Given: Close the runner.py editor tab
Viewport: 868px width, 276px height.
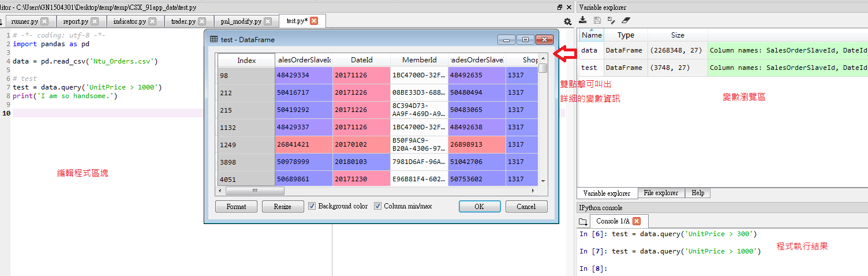Looking at the screenshot, I should 44,21.
